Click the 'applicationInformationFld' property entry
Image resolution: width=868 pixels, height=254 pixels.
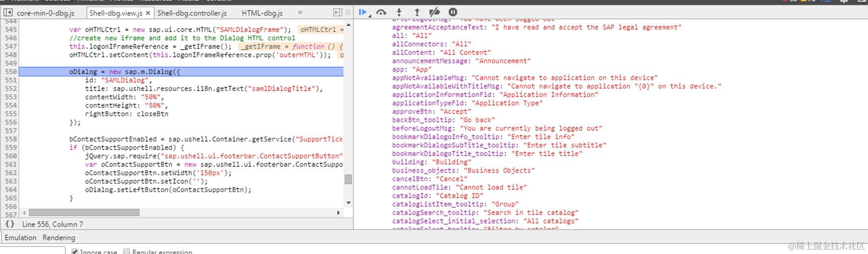495,94
